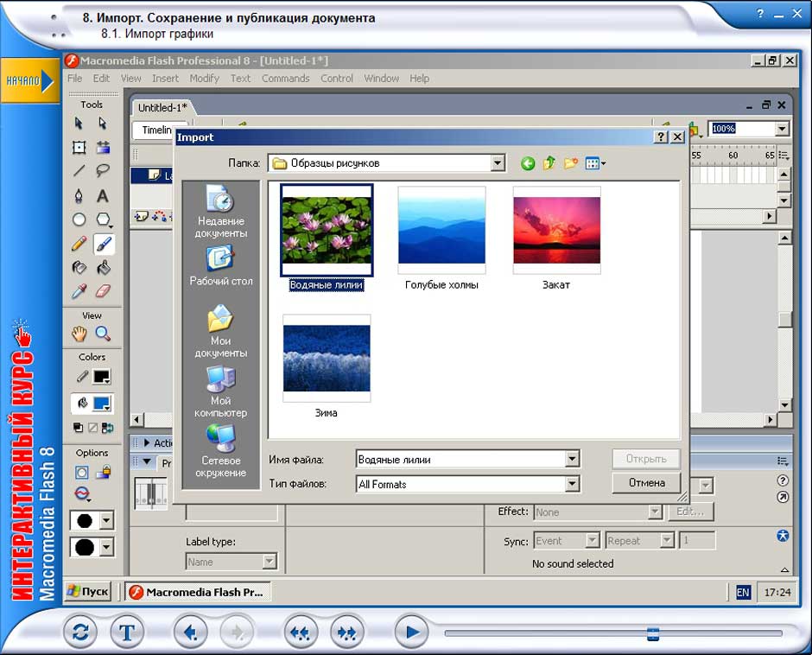Choose the PolyStar tool
The height and width of the screenshot is (655, 812).
pyautogui.click(x=104, y=219)
